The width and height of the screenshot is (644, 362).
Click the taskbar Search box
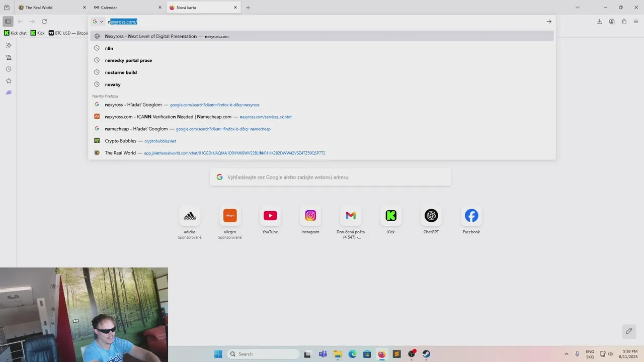tap(263, 354)
